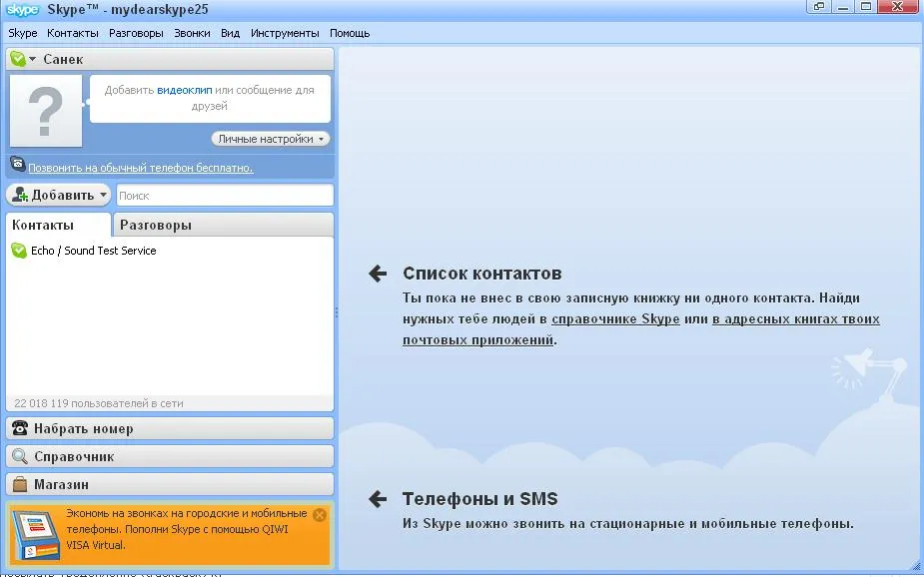Open the Магазин shop panel

coord(170,484)
